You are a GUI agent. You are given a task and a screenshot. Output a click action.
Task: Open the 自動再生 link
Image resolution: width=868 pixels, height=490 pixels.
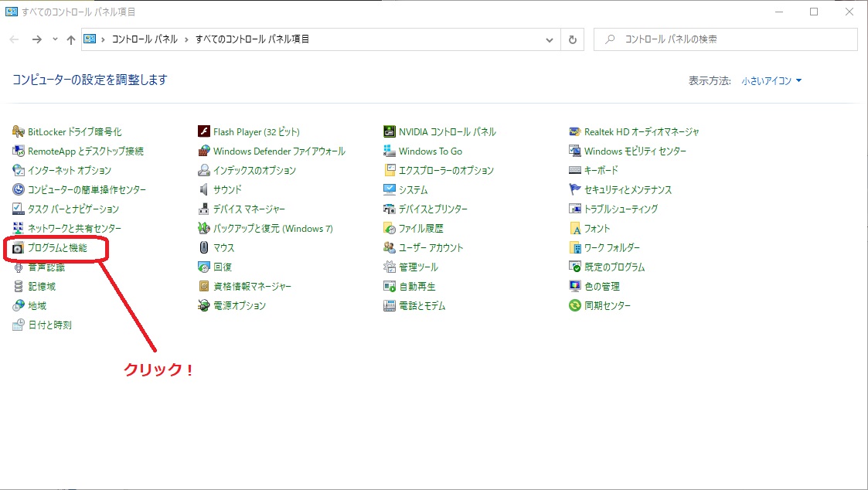(x=417, y=286)
